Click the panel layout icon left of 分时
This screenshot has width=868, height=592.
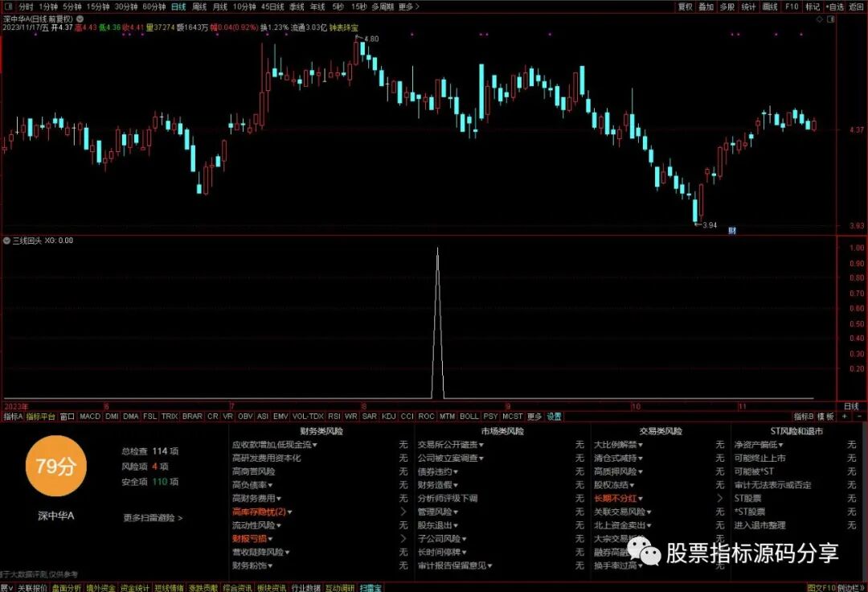(8, 6)
